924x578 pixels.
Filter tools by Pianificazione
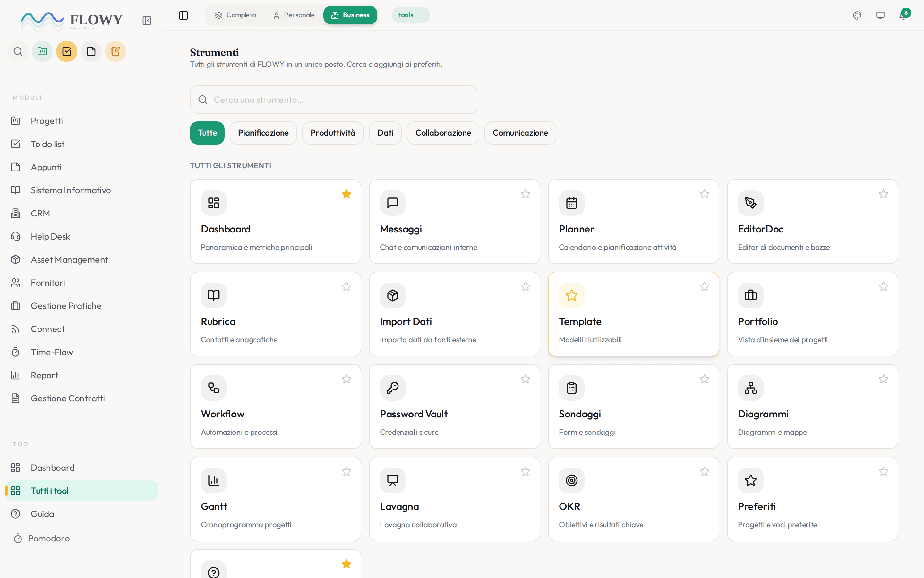263,133
